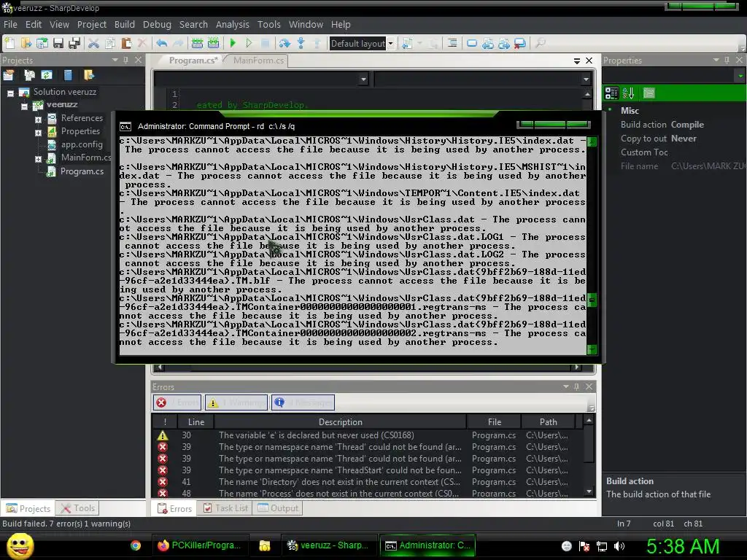Click the Command Prompt vertical scrollbar thumb
Image resolution: width=747 pixels, height=560 pixels.
[591, 300]
